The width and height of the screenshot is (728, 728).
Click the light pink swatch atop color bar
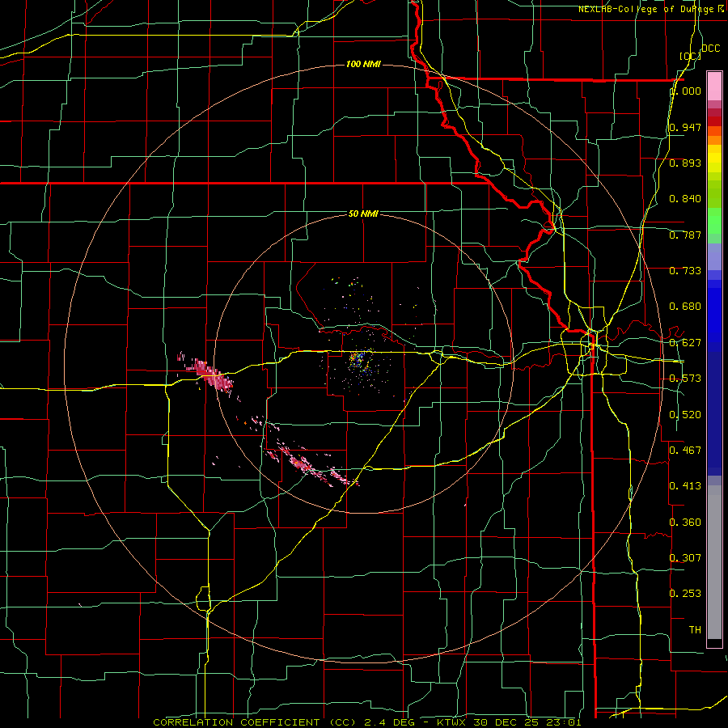pos(714,86)
